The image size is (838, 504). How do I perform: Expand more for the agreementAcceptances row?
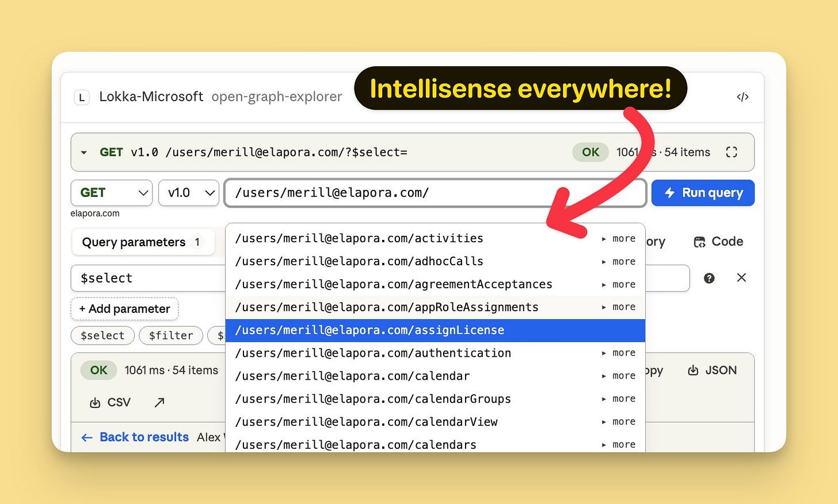619,284
